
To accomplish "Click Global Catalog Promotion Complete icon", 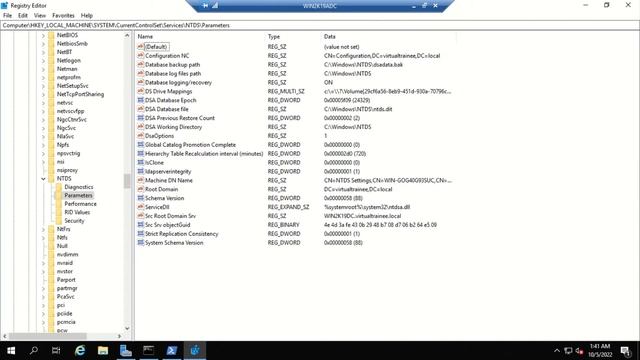I will click(141, 144).
